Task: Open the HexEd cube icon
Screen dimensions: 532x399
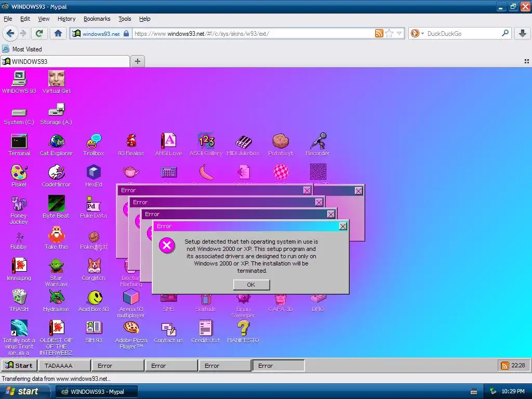Action: [x=94, y=176]
